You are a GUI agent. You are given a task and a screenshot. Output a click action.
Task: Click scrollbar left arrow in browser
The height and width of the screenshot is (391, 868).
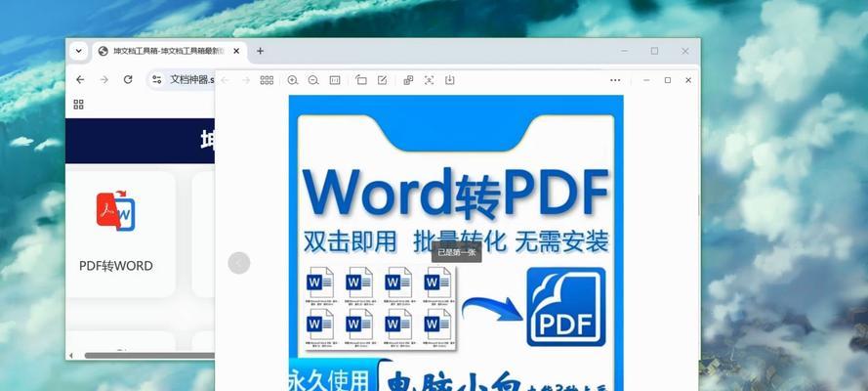70,356
